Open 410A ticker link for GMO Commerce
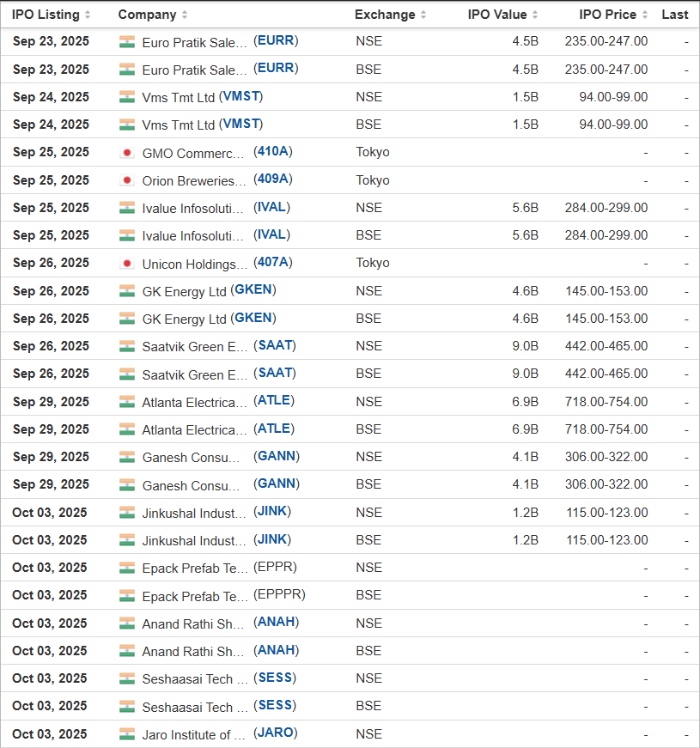The height and width of the screenshot is (748, 700). (273, 152)
